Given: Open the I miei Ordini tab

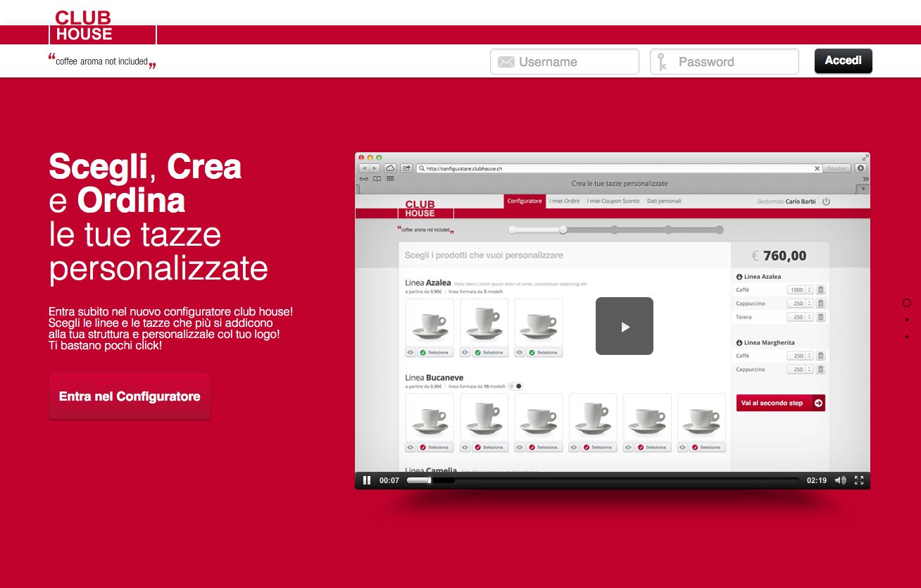Looking at the screenshot, I should (564, 201).
